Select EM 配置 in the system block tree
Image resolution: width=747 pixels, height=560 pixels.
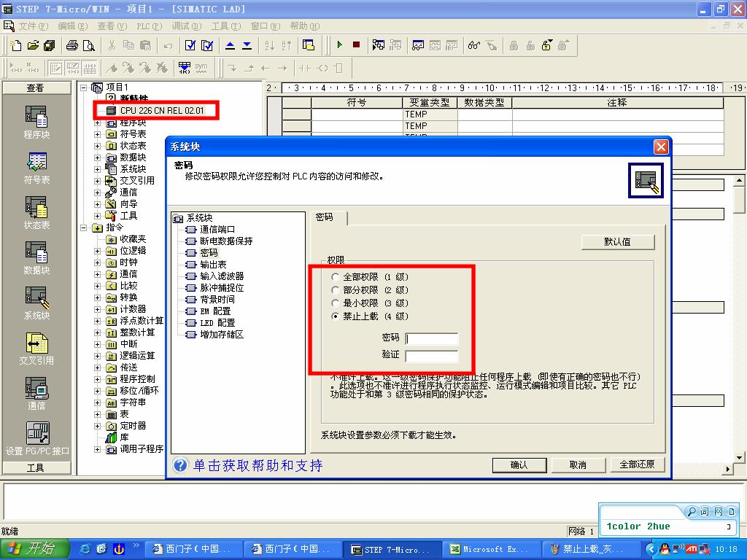pyautogui.click(x=215, y=311)
